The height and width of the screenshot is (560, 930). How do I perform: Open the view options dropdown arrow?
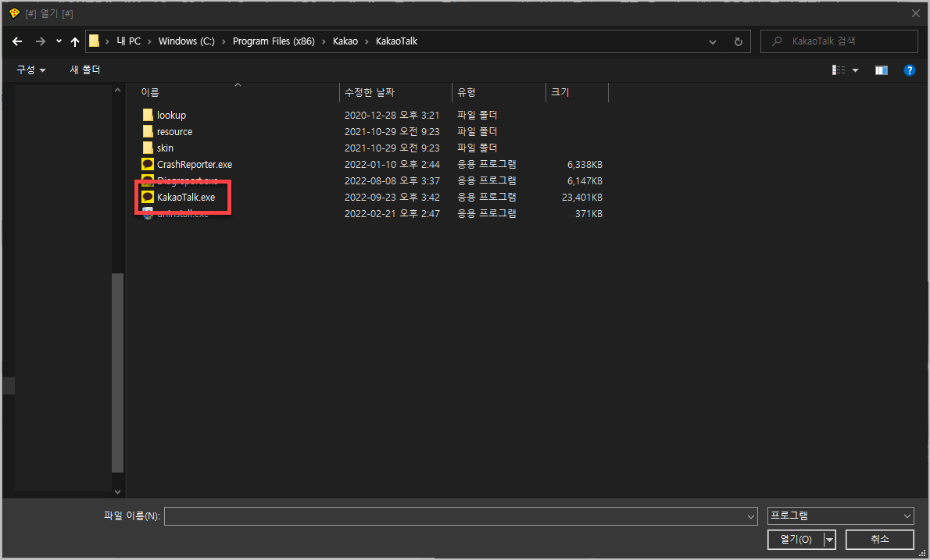click(855, 70)
